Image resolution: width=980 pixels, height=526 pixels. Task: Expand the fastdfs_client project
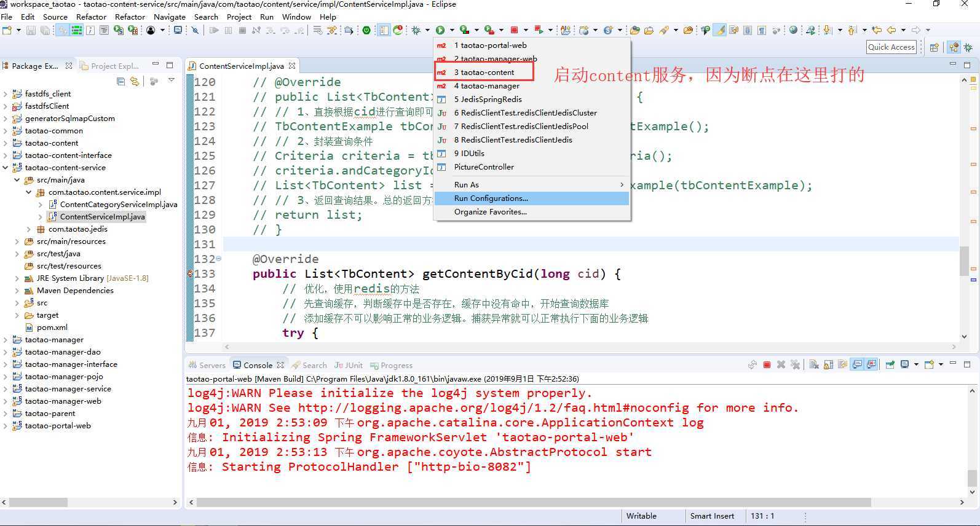6,94
